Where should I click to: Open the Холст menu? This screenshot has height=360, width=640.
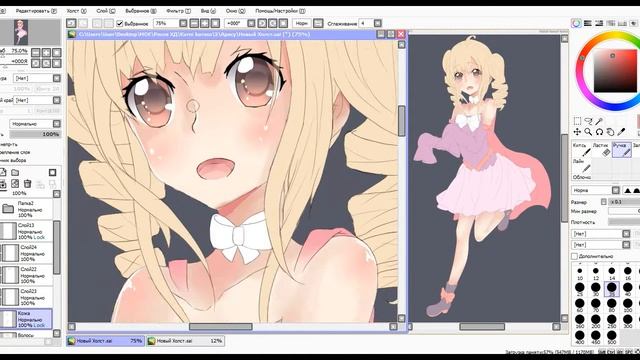tap(77, 11)
